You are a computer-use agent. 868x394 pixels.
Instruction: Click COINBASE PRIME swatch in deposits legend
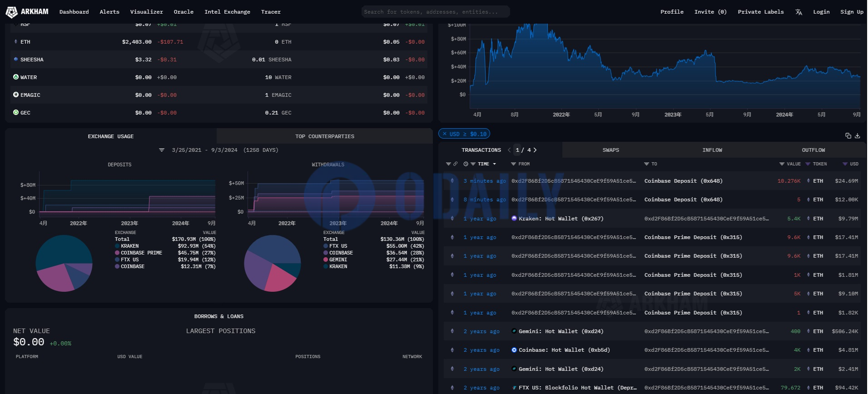[117, 253]
